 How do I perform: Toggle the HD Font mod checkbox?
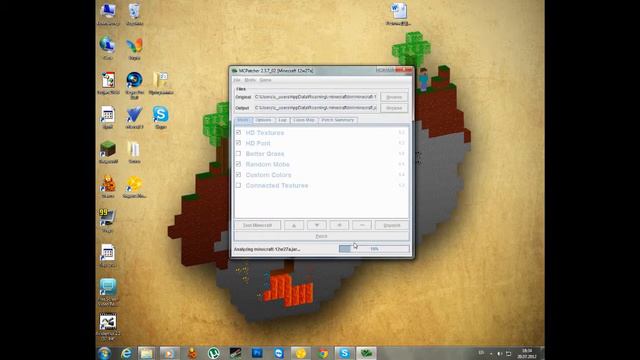click(239, 143)
